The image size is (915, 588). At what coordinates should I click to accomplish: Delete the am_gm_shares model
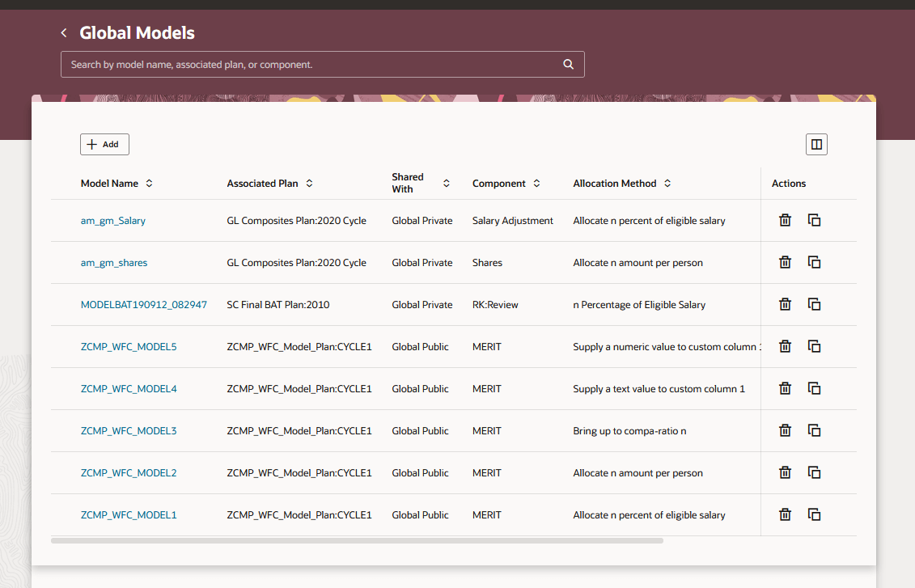coord(785,263)
